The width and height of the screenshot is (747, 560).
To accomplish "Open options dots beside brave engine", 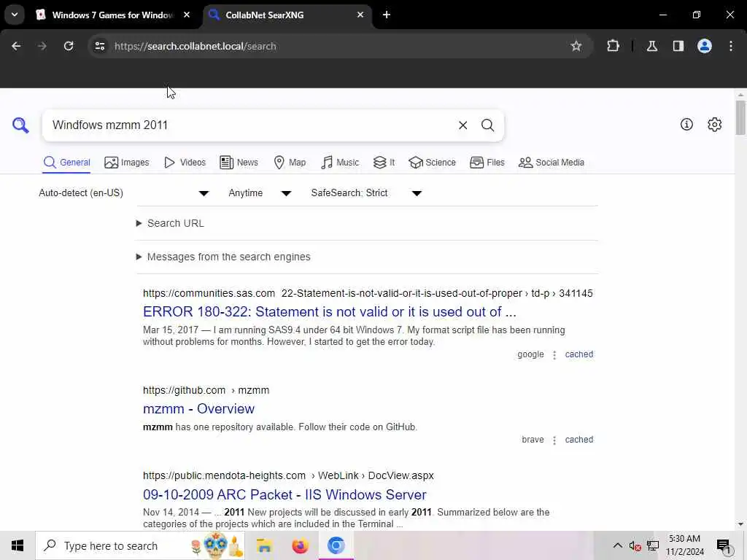I will [x=554, y=440].
